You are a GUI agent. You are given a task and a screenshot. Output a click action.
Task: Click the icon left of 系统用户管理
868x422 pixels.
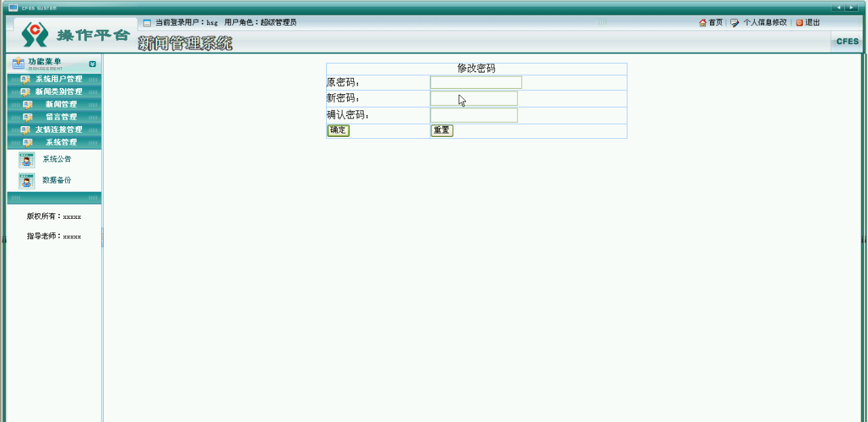pos(25,79)
